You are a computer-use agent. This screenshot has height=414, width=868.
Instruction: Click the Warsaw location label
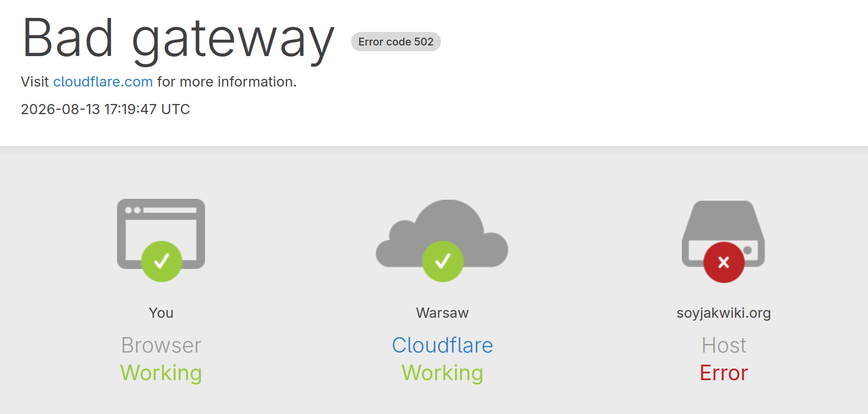pos(442,313)
